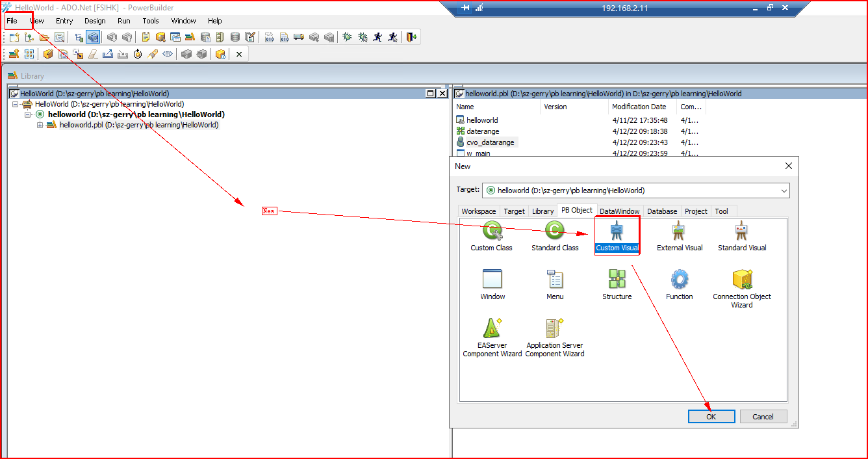Click the Regenerate circular arrow icon

point(138,54)
